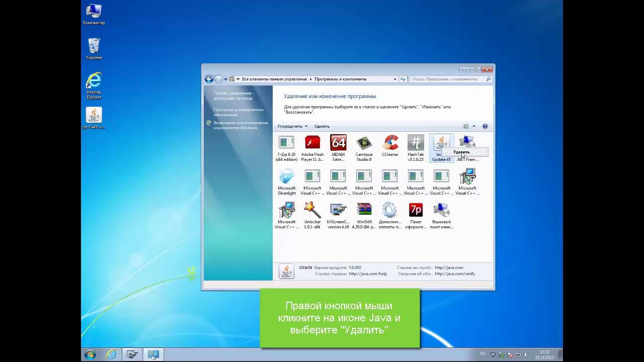Go back with the blue Back arrow
Screen dimensions: 644x362
click(x=209, y=79)
